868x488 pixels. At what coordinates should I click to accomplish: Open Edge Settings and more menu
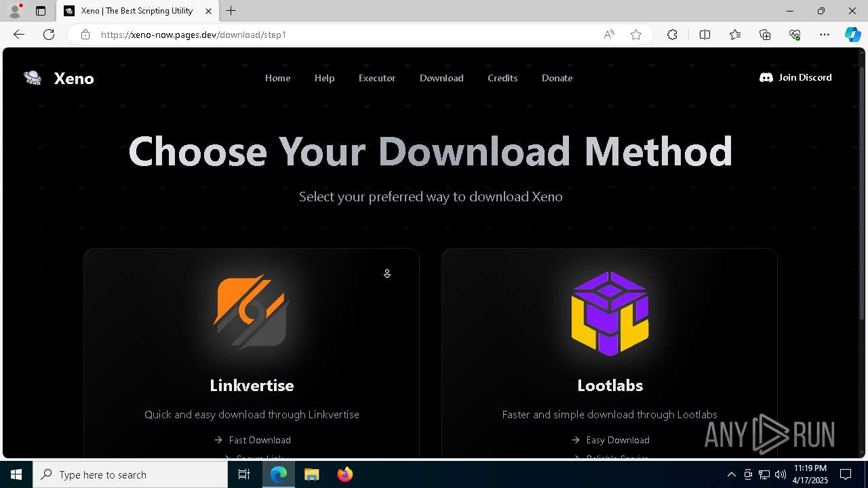point(825,35)
